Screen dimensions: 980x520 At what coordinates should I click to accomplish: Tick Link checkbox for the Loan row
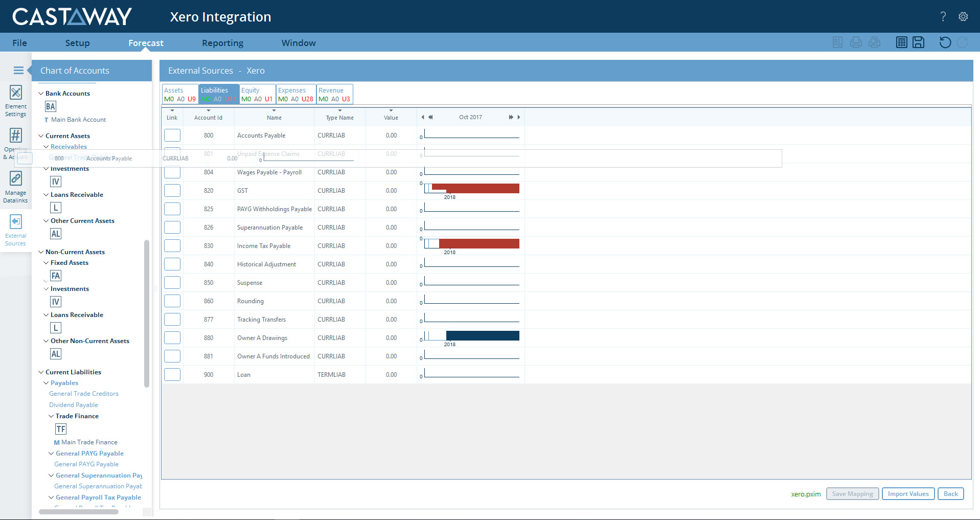point(172,375)
